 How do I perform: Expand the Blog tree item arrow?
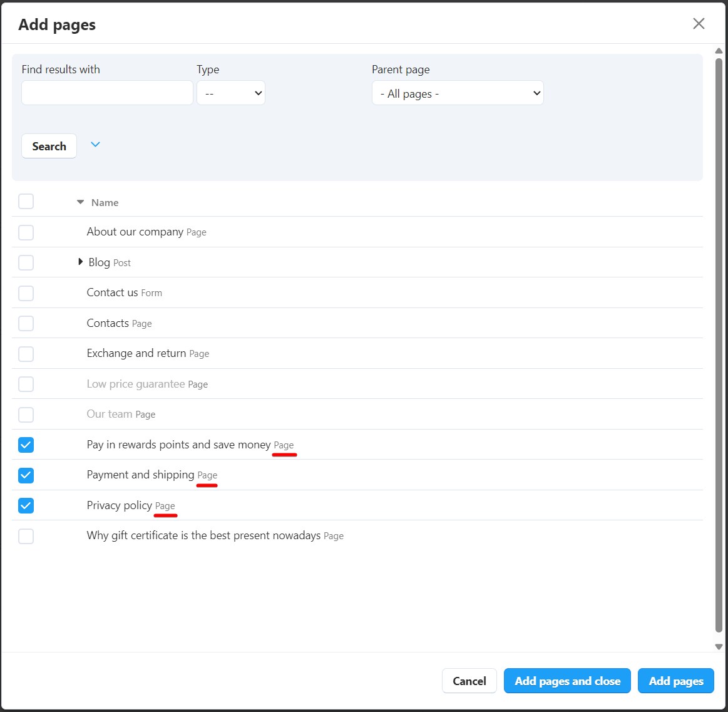tap(80, 262)
